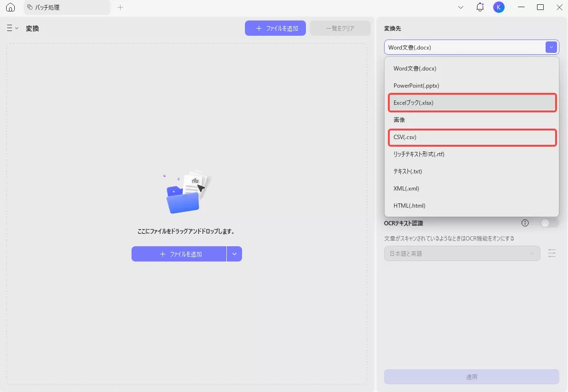Open the K user account avatar
568x392 pixels.
(x=499, y=7)
